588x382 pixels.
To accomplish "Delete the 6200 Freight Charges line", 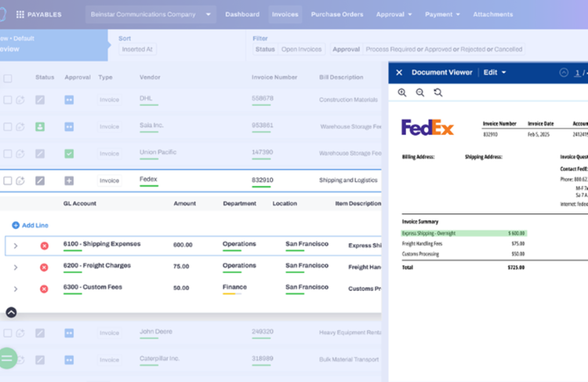I will [x=44, y=267].
